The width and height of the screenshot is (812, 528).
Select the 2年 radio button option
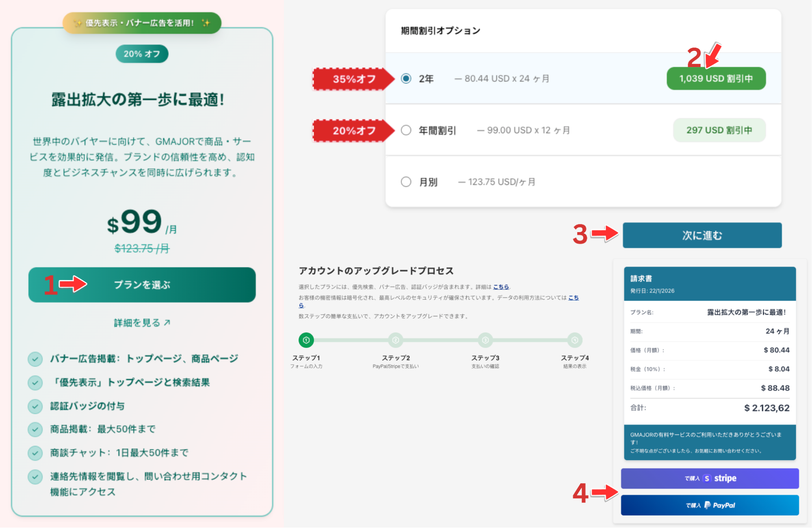pyautogui.click(x=406, y=78)
